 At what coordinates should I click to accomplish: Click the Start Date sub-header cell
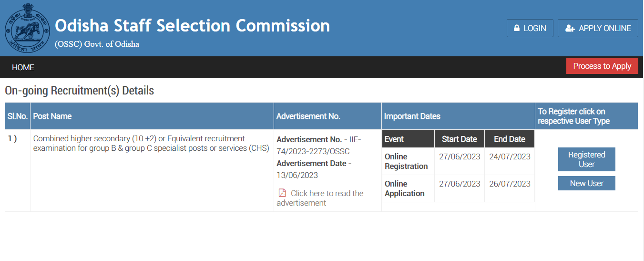click(460, 139)
